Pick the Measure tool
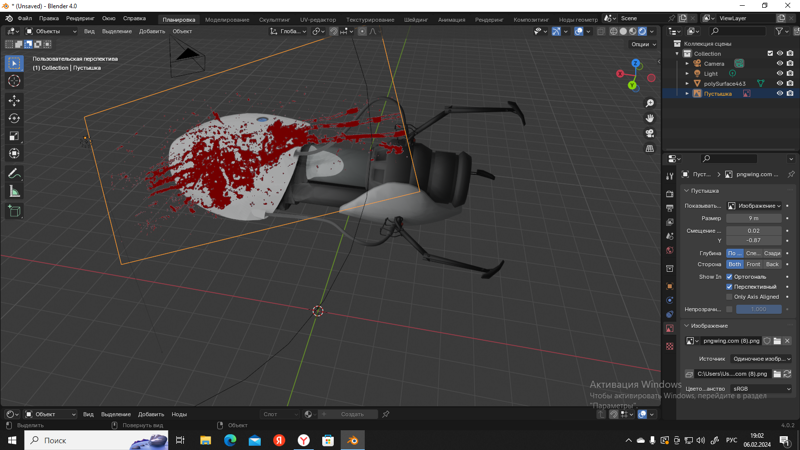 (x=14, y=191)
